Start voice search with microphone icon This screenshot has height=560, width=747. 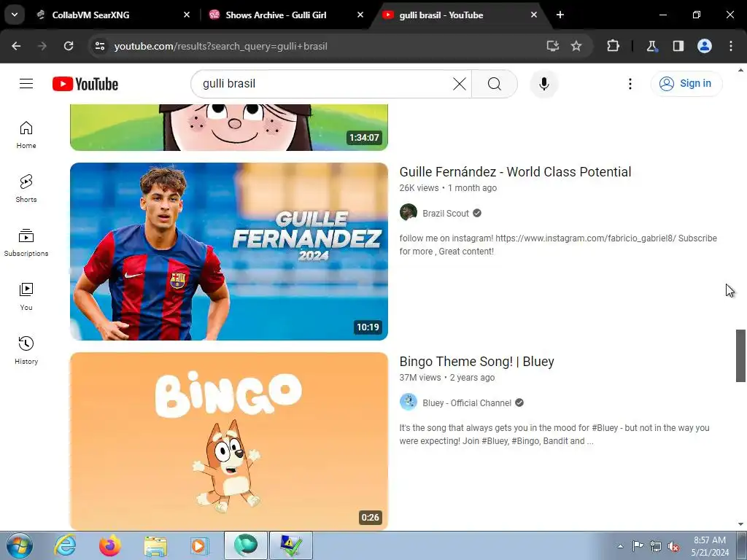(544, 84)
